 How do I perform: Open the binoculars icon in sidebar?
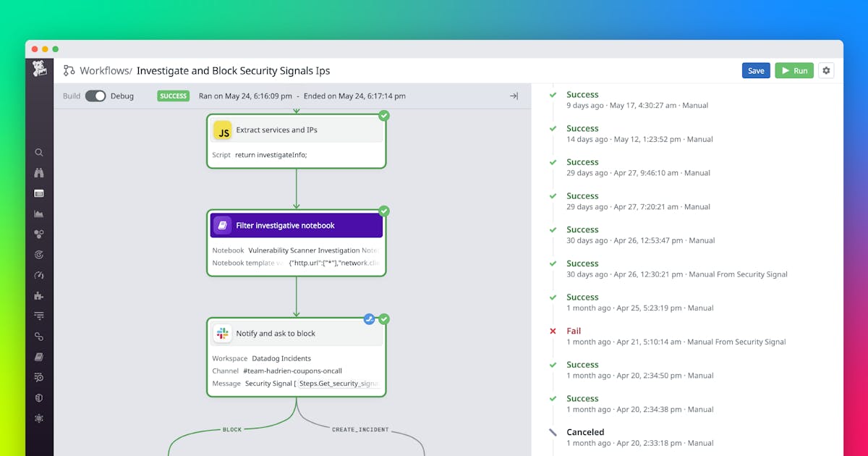click(39, 173)
